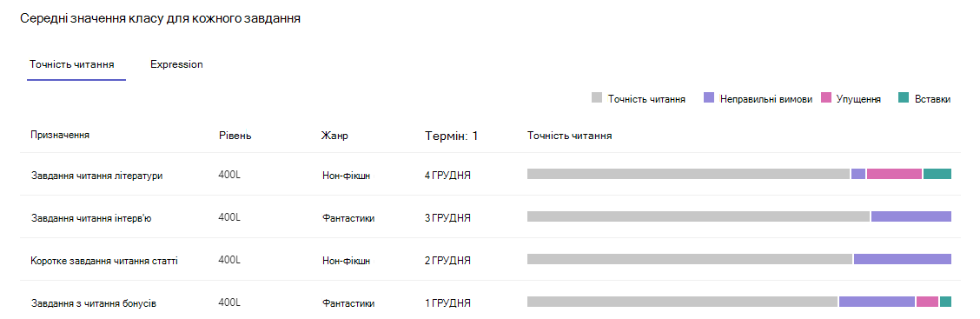Open the Завдання з читання бонусів assignment
The image size is (980, 319).
pos(93,303)
